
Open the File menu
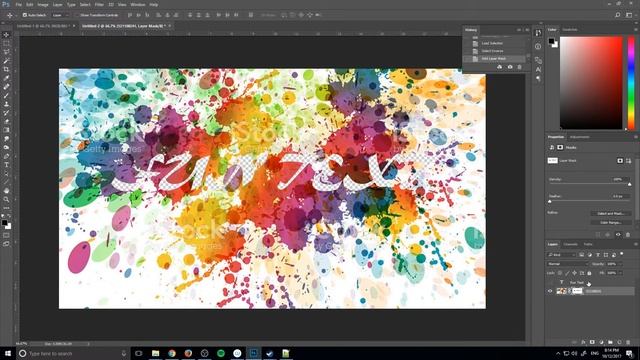[x=18, y=4]
